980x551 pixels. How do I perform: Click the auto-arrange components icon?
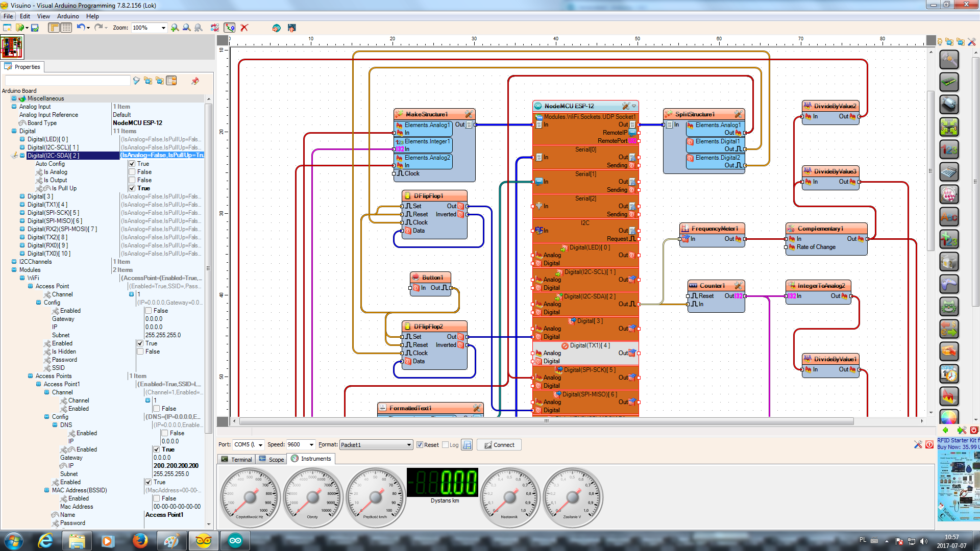[215, 28]
